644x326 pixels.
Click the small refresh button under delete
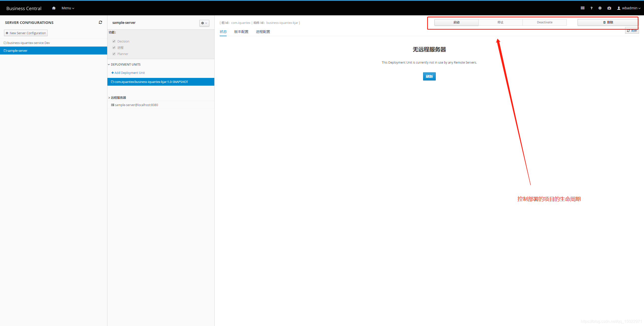point(632,31)
